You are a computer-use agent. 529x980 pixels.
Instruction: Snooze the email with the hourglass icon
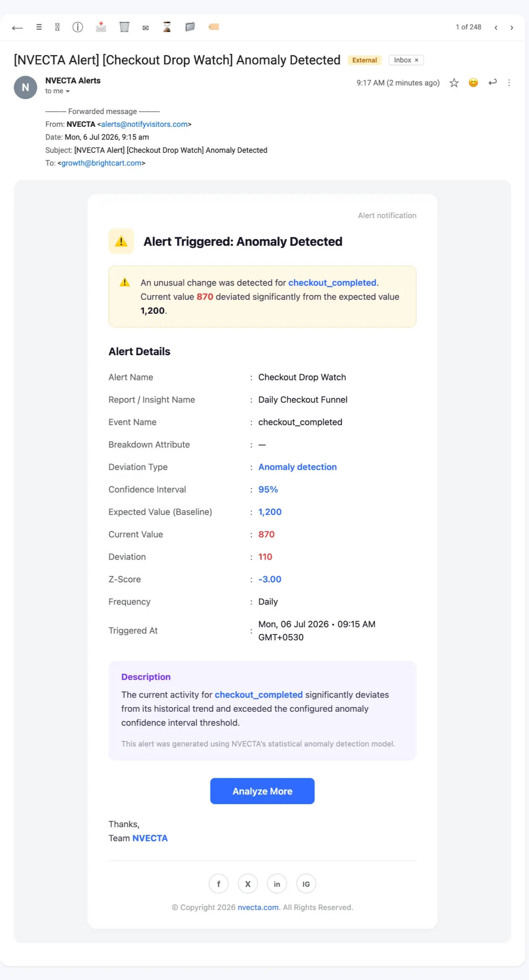point(167,27)
